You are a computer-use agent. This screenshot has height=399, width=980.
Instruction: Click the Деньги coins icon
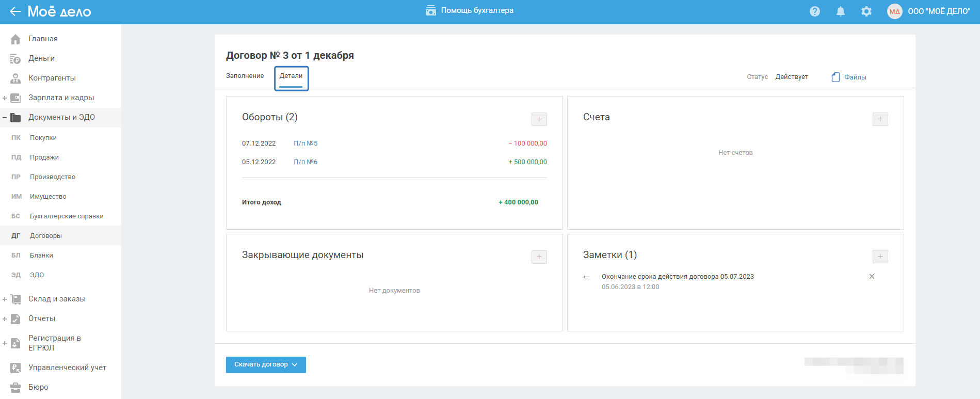(15, 58)
